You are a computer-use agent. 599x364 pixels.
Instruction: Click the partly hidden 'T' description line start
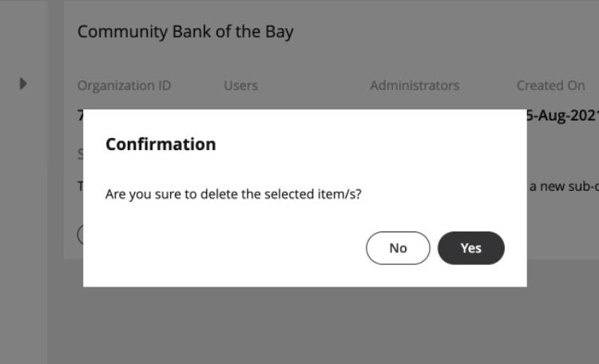pos(80,186)
